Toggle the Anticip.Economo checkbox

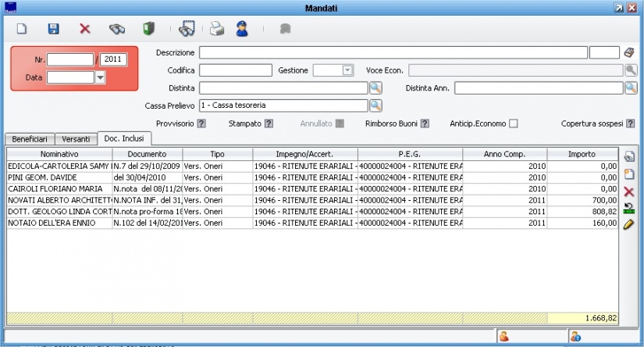pos(514,123)
